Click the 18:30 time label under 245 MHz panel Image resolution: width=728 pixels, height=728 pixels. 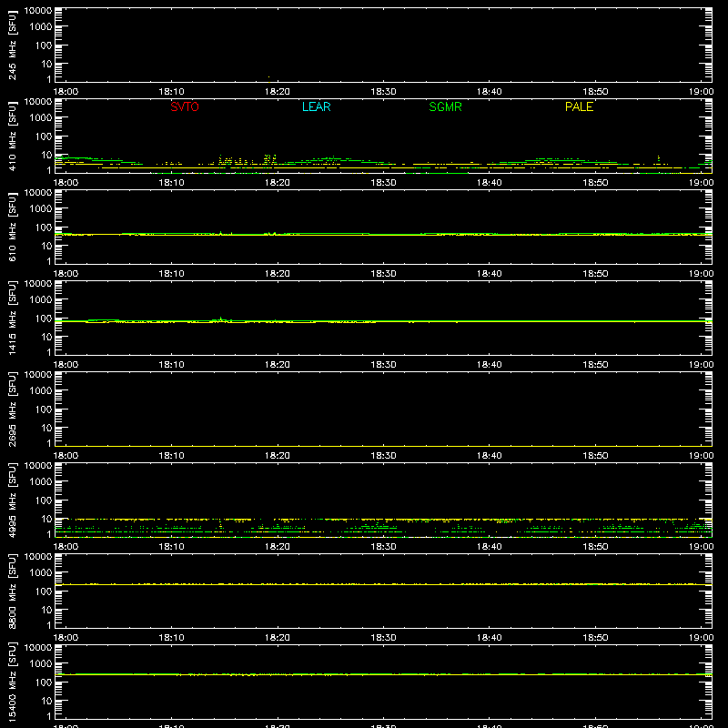point(383,92)
